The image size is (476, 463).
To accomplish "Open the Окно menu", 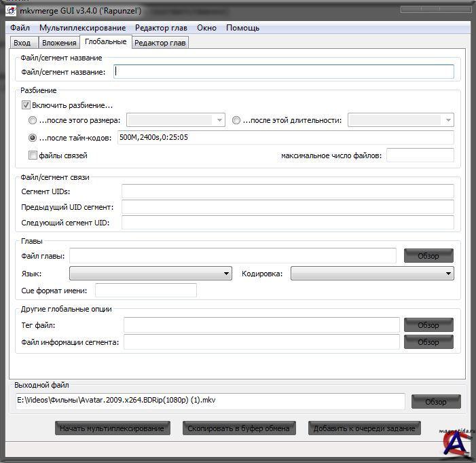I will [206, 28].
